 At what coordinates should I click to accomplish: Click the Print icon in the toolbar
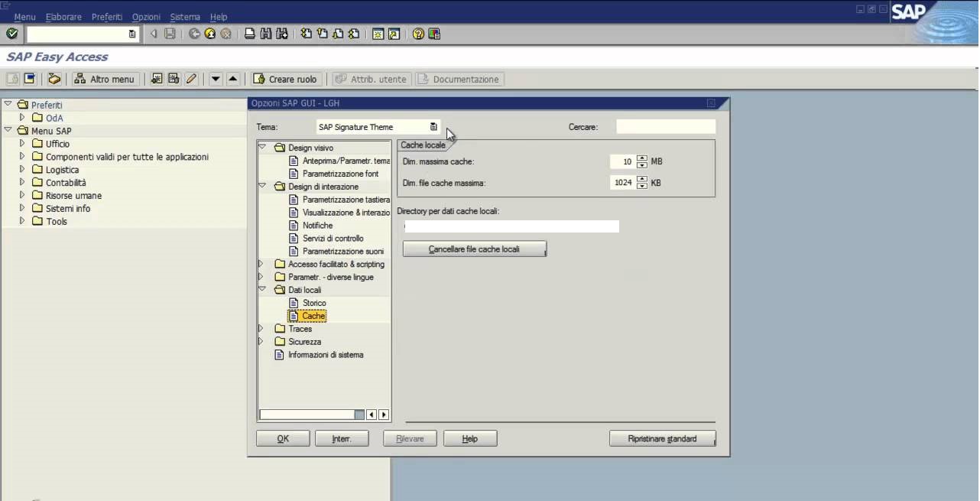[250, 34]
